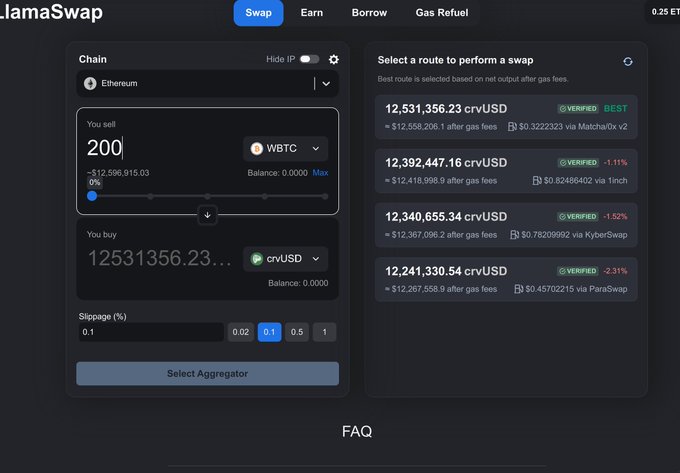This screenshot has height=473, width=680.
Task: Select the 1inch route card
Action: [x=506, y=171]
